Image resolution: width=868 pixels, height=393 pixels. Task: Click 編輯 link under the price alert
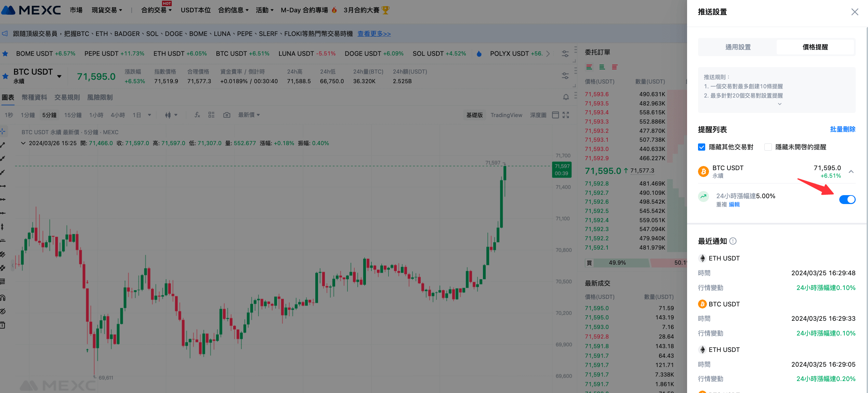[734, 204]
